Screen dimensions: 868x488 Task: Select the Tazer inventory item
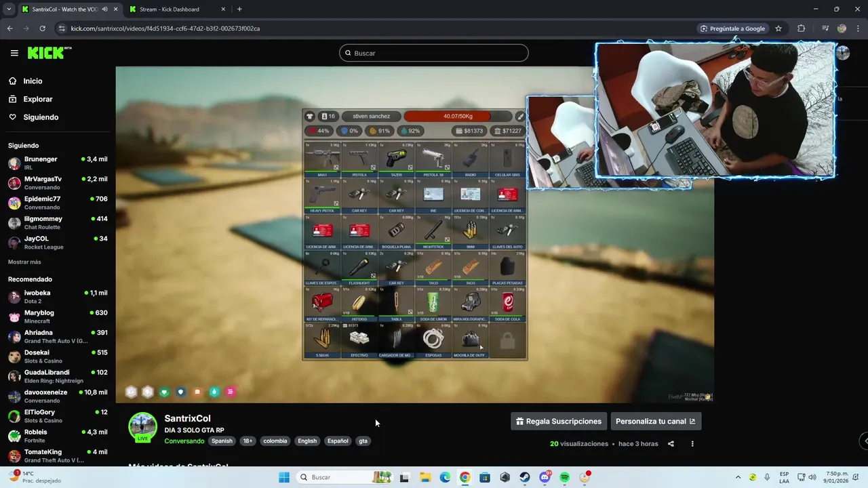coord(396,160)
